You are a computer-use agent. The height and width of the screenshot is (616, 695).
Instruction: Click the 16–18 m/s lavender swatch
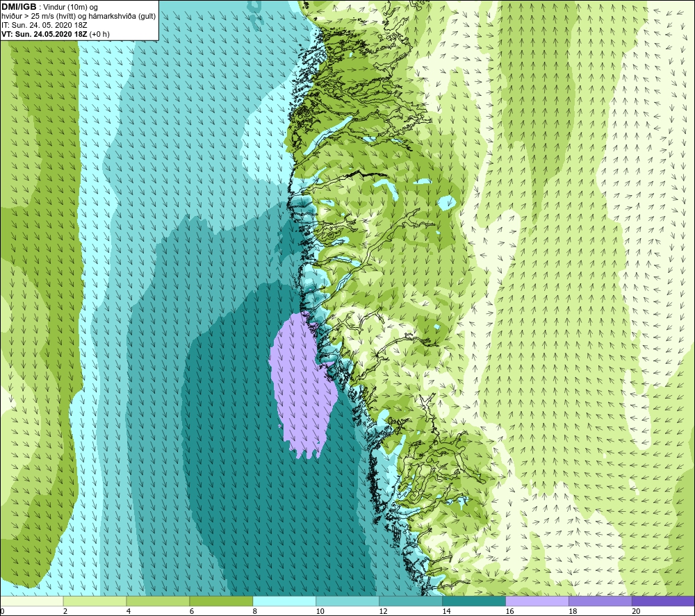[537, 601]
